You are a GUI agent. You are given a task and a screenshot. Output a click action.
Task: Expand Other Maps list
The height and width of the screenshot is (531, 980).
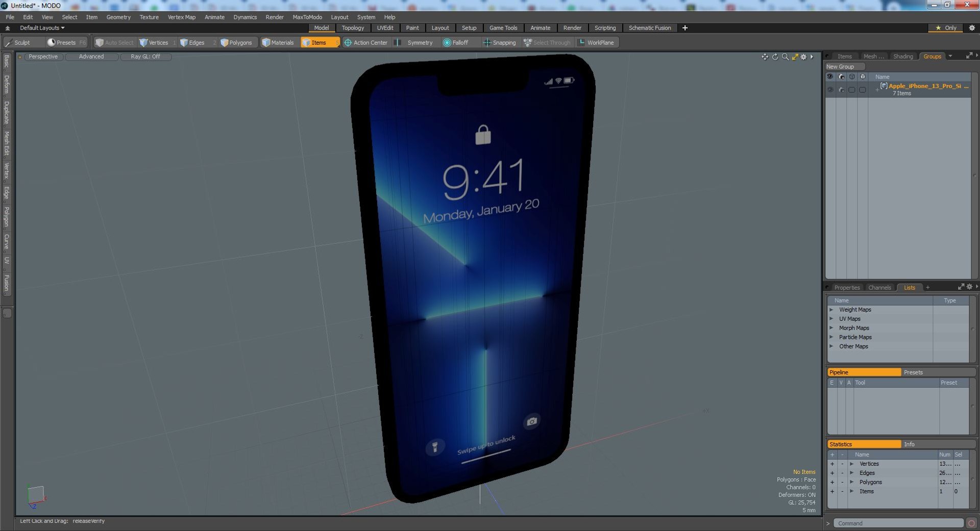click(x=831, y=346)
